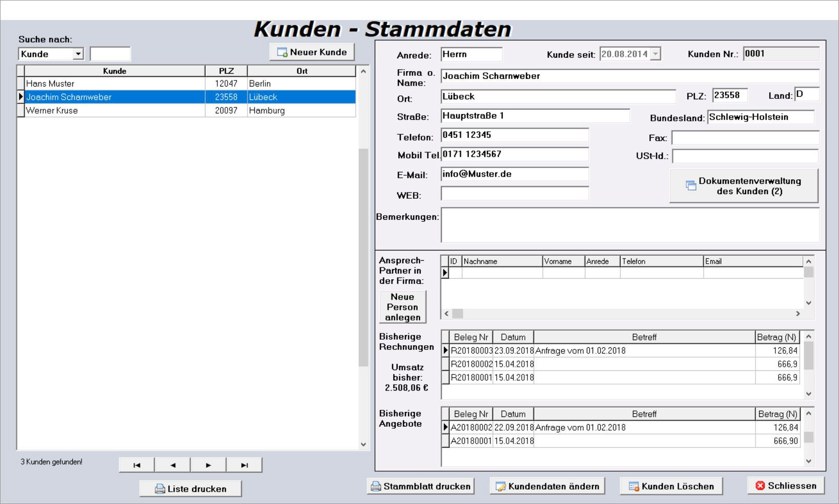Open Kundendaten ändern to edit customer
839x504 pixels.
(x=547, y=486)
